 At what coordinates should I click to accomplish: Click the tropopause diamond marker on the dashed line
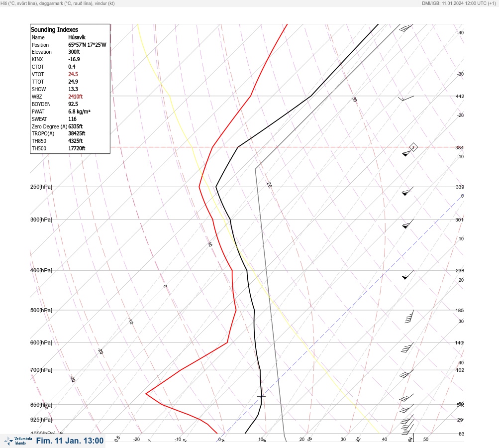[x=413, y=147]
